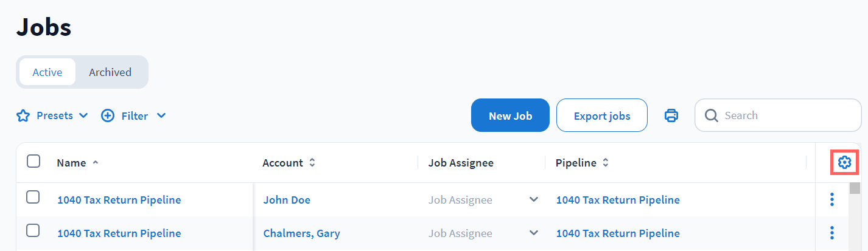Sort by Account column arrows
Screen dimensions: 868x251
click(x=312, y=163)
